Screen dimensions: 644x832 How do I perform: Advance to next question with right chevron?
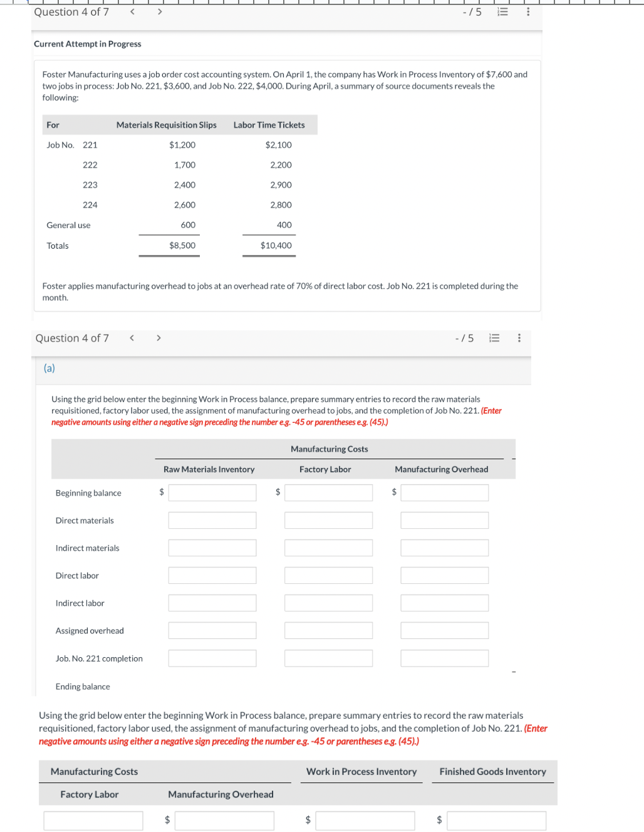159,12
